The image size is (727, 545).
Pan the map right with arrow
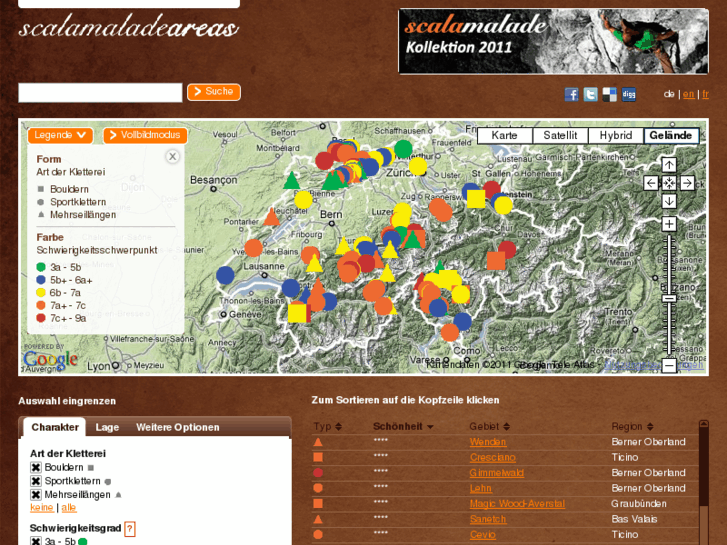[x=687, y=183]
